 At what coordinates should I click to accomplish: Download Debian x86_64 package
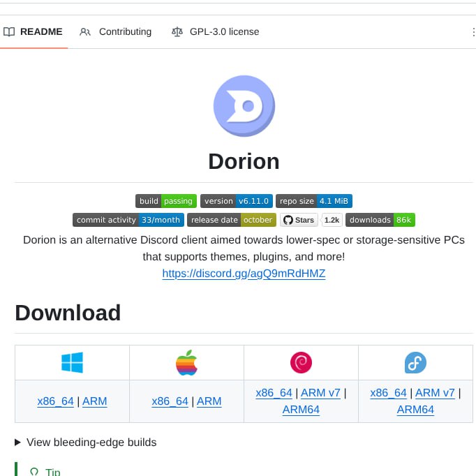click(274, 393)
